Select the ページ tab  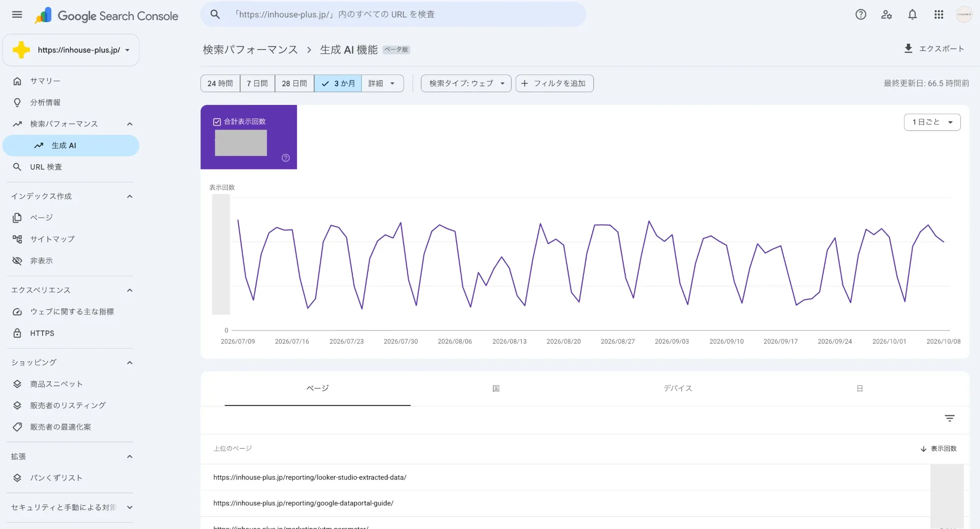coord(318,388)
